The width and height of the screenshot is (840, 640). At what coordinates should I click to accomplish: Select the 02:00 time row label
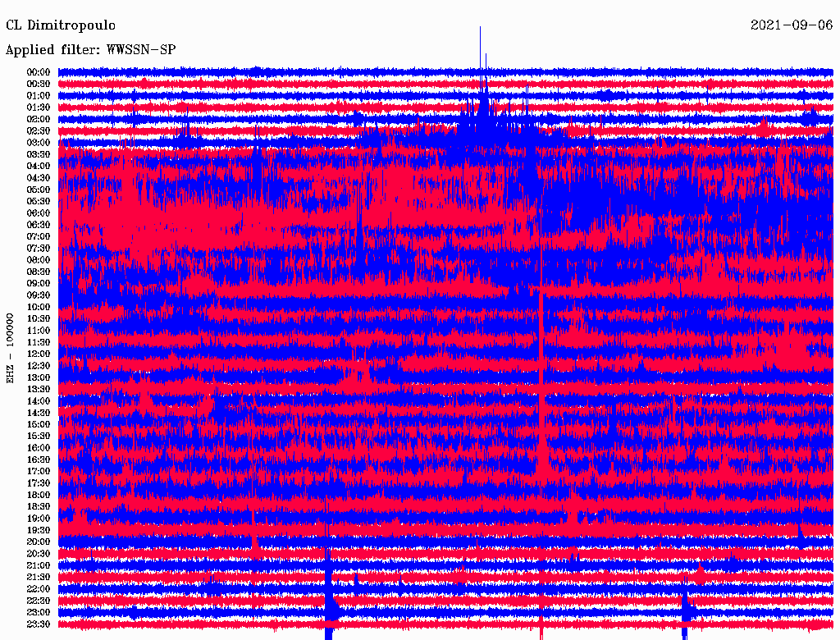point(39,119)
